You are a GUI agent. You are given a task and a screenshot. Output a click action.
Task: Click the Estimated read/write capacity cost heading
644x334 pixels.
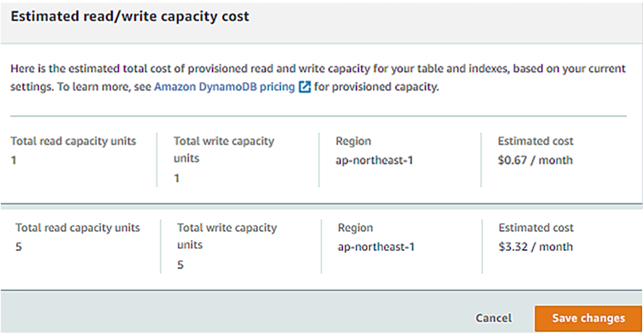130,16
